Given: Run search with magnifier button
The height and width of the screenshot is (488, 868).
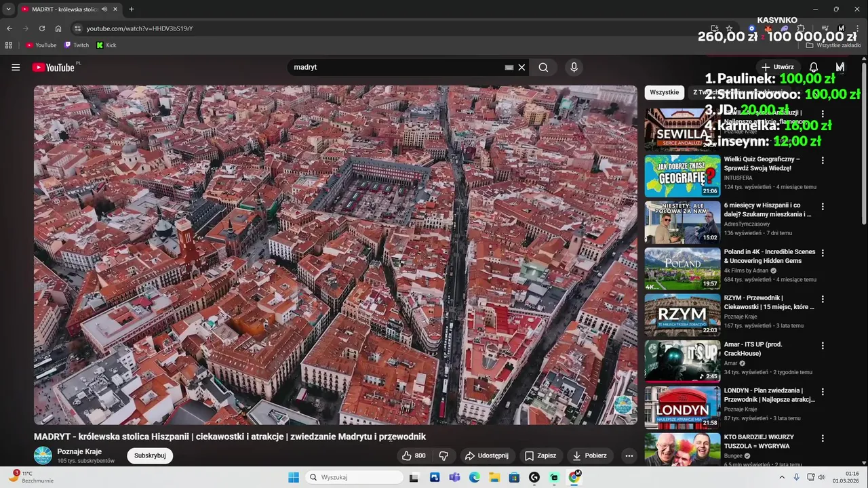Looking at the screenshot, I should pos(543,67).
